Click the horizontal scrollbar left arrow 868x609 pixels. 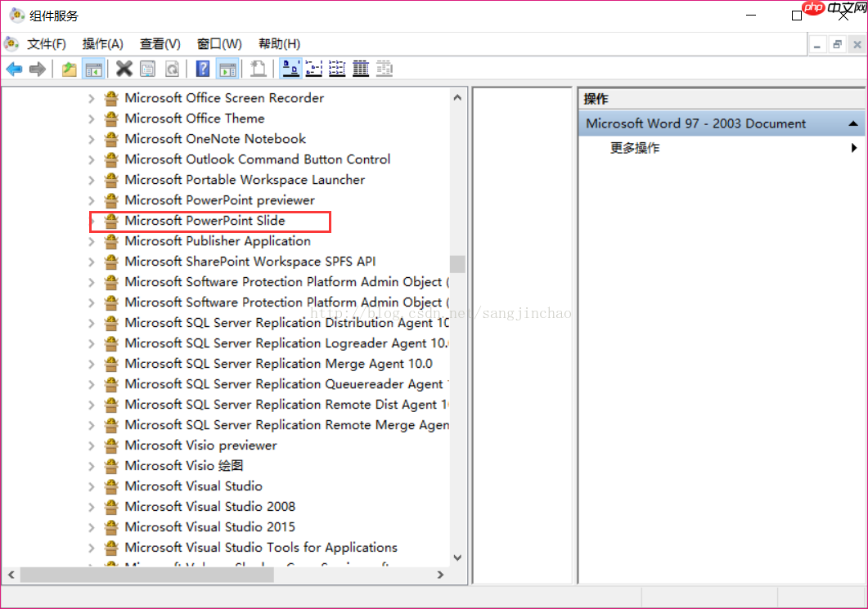[11, 575]
